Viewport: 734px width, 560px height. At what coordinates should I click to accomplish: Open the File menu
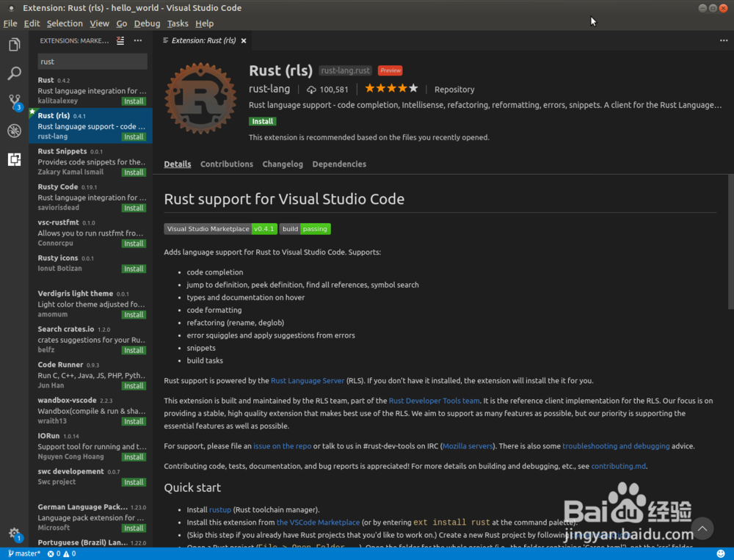[x=10, y=23]
